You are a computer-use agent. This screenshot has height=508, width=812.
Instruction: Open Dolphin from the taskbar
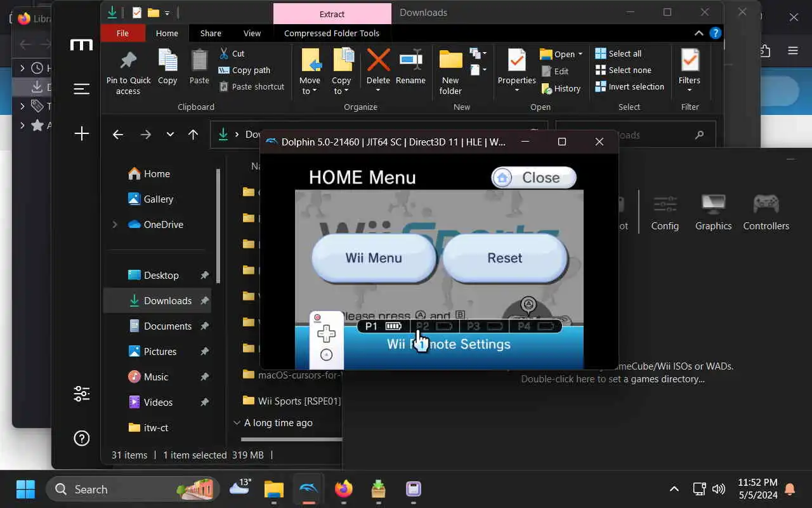pos(309,489)
